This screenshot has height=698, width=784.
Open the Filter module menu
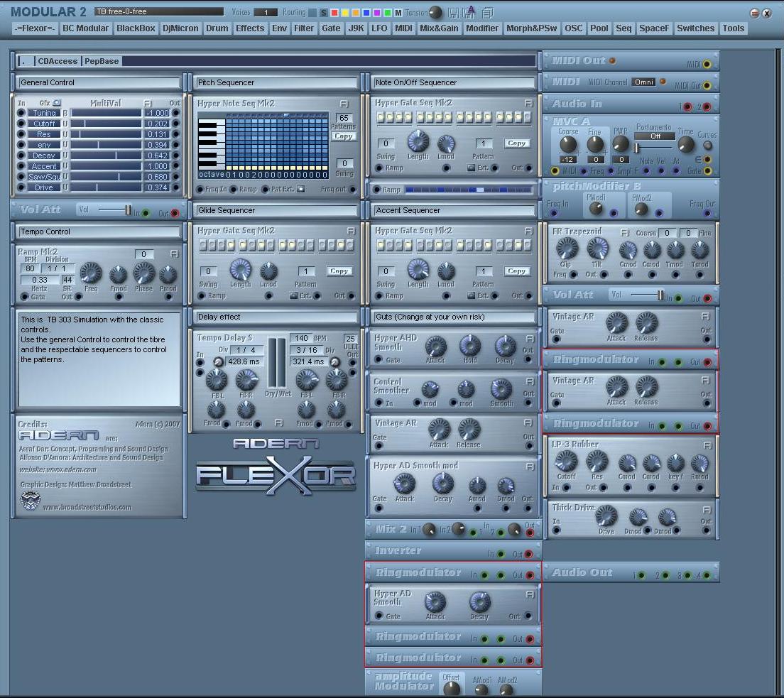[303, 28]
